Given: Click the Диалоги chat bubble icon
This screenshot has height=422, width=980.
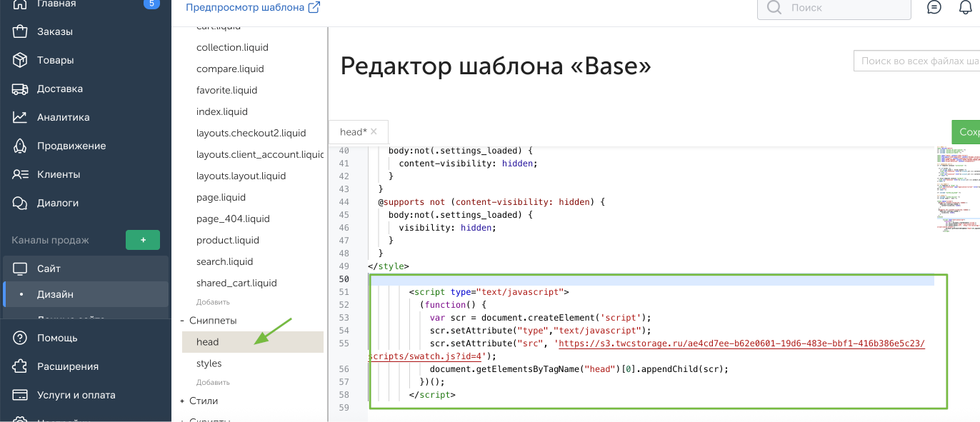Looking at the screenshot, I should pyautogui.click(x=20, y=203).
